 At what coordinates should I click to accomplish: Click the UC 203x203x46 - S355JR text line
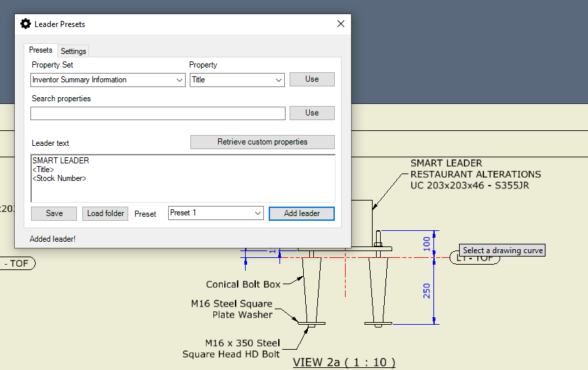(469, 186)
